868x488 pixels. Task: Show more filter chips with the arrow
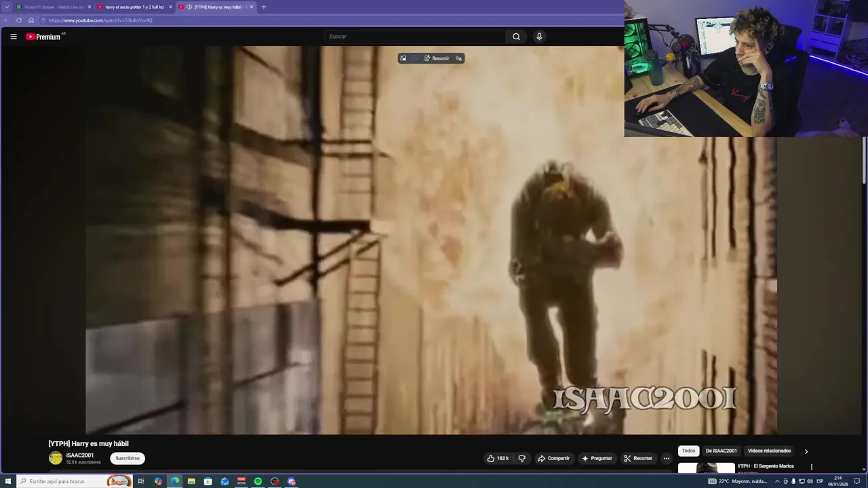[x=806, y=451]
